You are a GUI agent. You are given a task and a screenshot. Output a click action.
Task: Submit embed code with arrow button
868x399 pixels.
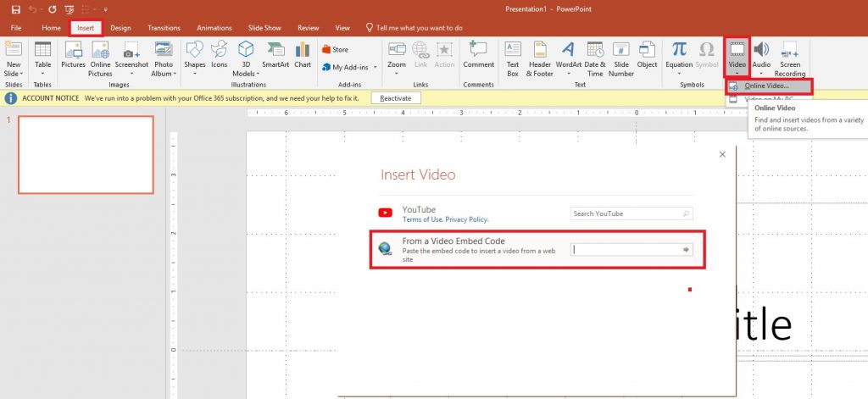click(687, 250)
